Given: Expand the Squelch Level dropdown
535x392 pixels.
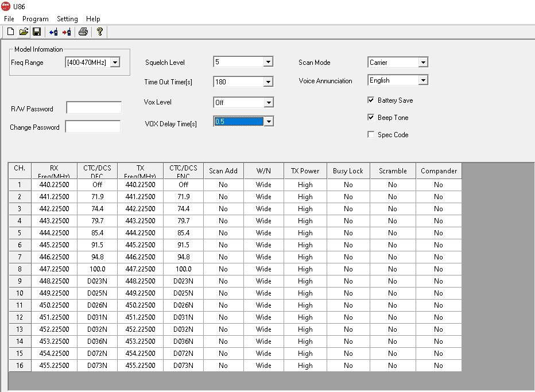Looking at the screenshot, I should 269,62.
